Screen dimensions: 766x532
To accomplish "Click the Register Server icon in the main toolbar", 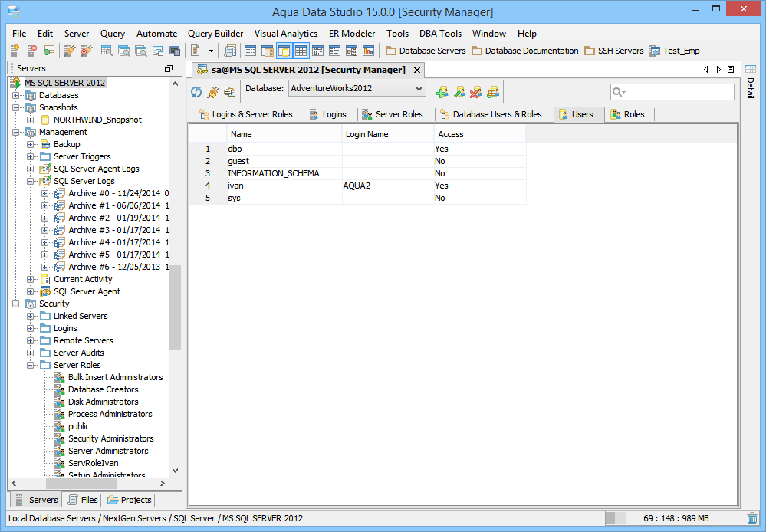I will click(15, 51).
